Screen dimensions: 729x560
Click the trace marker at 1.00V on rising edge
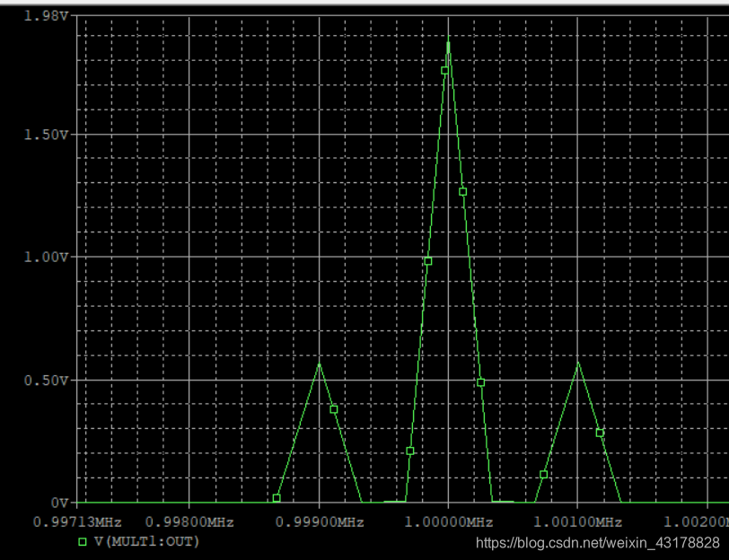pyautogui.click(x=428, y=261)
